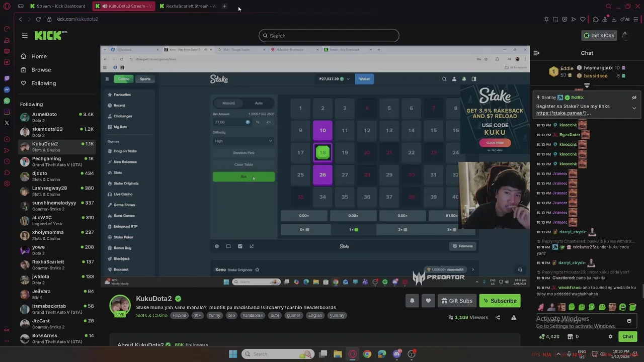
Task: Open X (Twitter) in Opera sidebar
Action: coord(7,123)
